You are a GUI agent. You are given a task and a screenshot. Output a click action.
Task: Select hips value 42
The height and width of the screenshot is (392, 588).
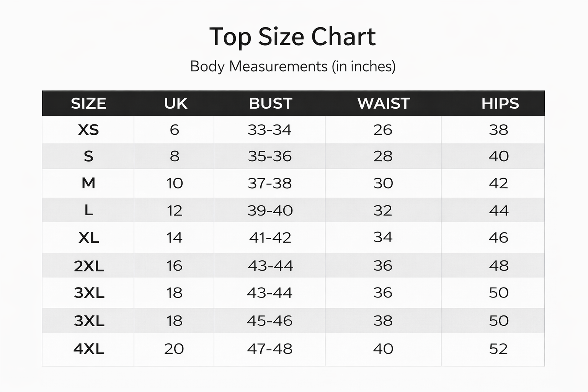point(498,183)
